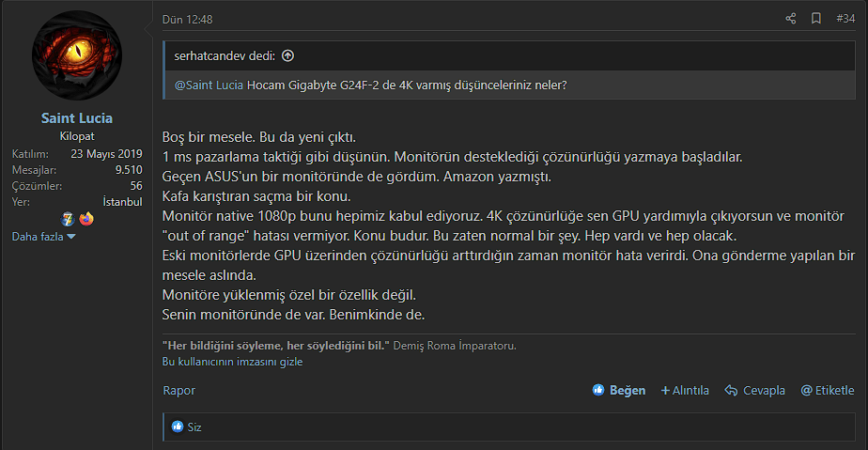This screenshot has height=450, width=868.
Task: Like the post with Beğen button
Action: pos(619,390)
